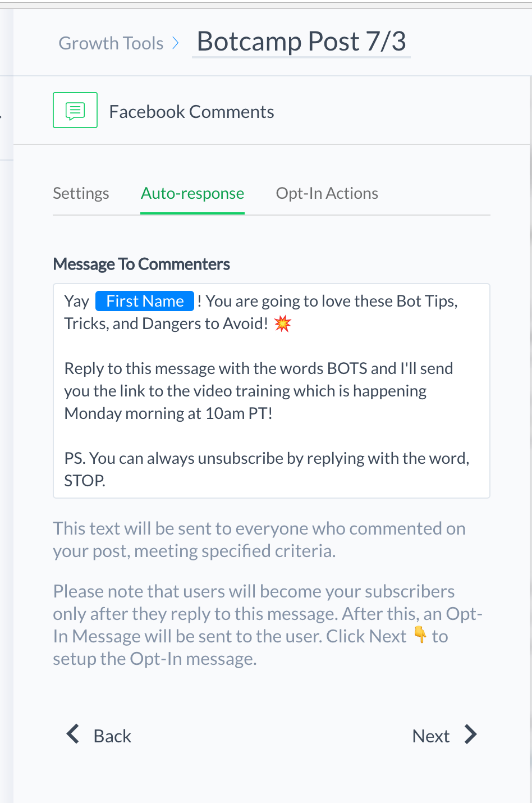Edit the Botcamp Post 7/3 title
Screen dimensions: 532x803
pyautogui.click(x=301, y=42)
